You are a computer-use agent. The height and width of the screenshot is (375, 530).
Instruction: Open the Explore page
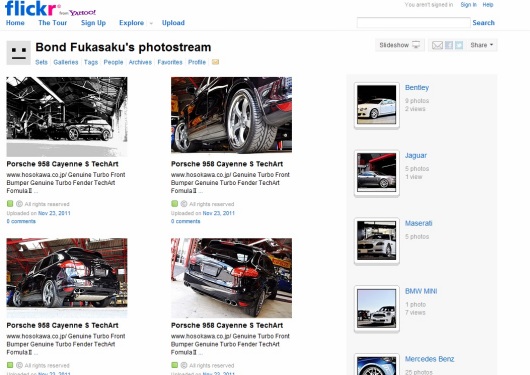click(x=131, y=23)
